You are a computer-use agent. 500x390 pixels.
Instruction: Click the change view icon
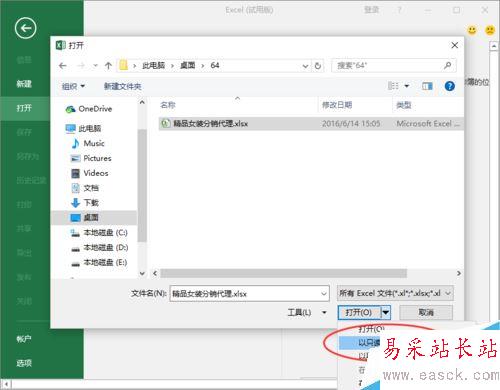[393, 86]
